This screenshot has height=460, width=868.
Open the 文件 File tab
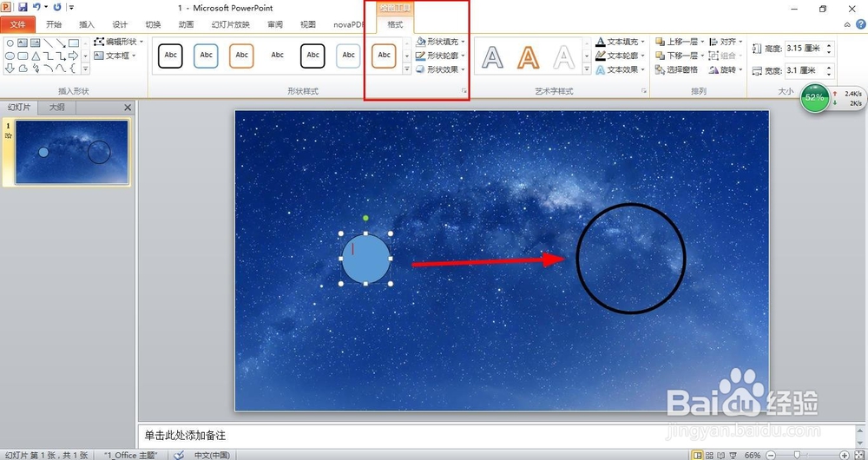pos(17,24)
